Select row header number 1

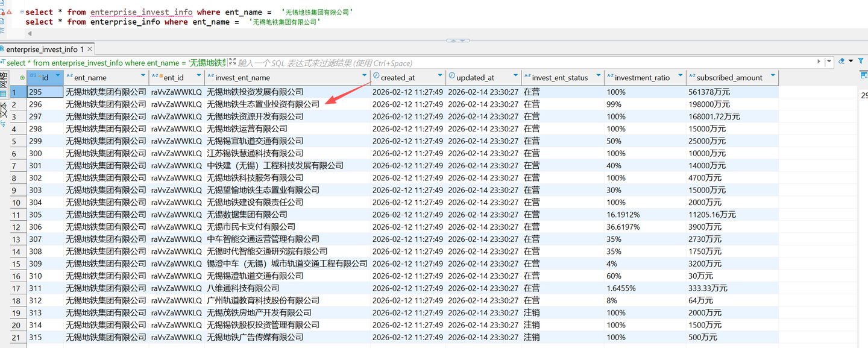point(18,92)
